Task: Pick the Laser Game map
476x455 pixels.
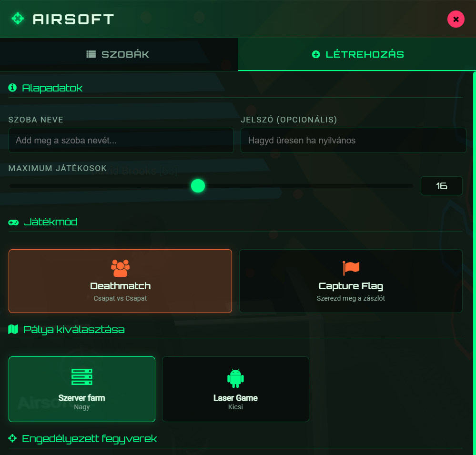Action: click(235, 389)
